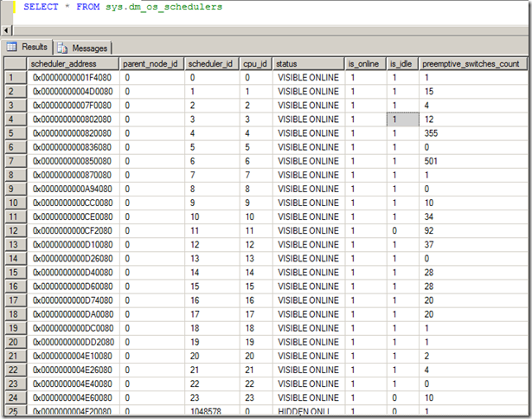Select the status column header
The width and height of the screenshot is (532, 419).
(309, 64)
